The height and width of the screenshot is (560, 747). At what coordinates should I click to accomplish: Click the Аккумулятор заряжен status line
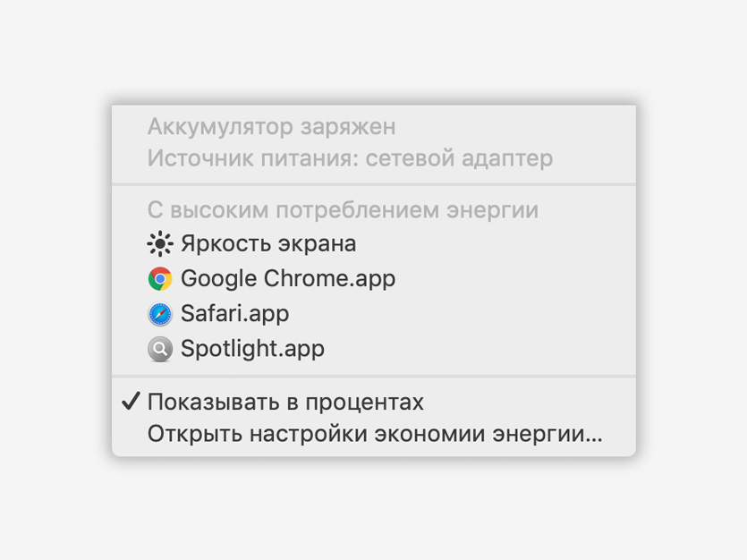coord(271,127)
